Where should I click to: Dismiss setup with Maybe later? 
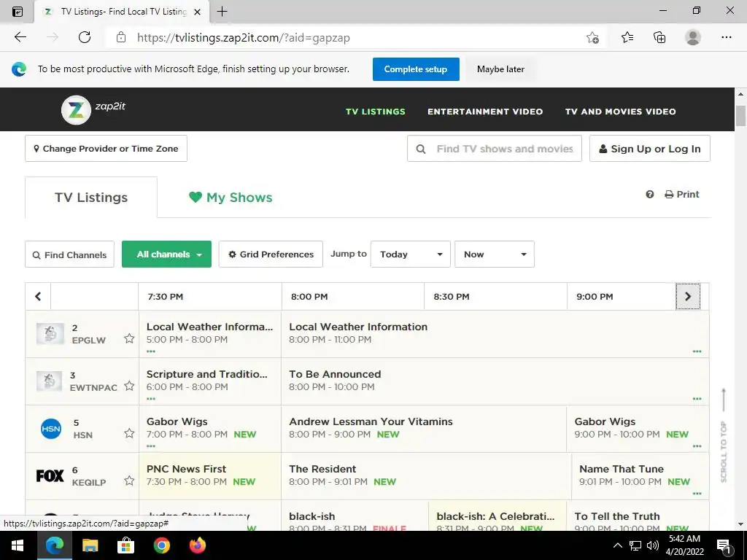point(500,69)
